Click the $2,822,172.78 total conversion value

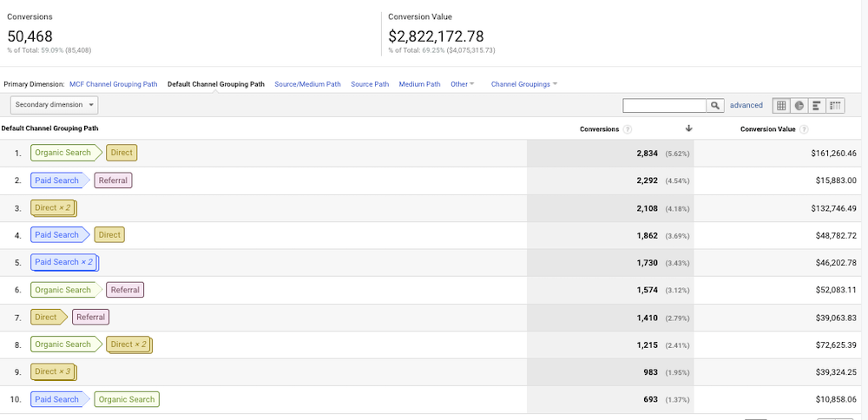point(437,36)
